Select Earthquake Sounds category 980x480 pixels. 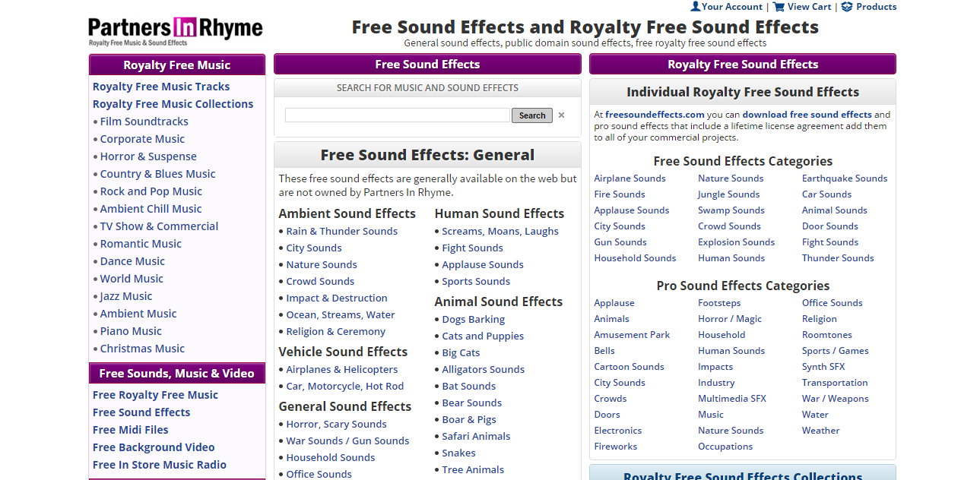coord(844,178)
